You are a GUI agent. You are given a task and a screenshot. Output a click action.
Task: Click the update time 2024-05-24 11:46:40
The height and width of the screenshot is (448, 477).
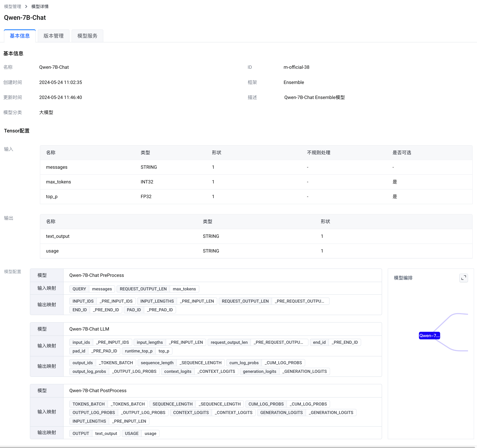pyautogui.click(x=60, y=97)
